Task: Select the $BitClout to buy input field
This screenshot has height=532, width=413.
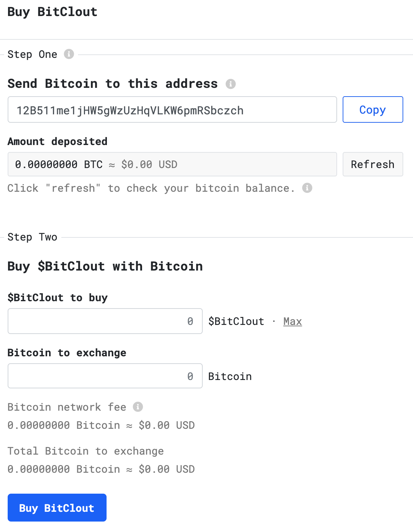Action: [104, 321]
